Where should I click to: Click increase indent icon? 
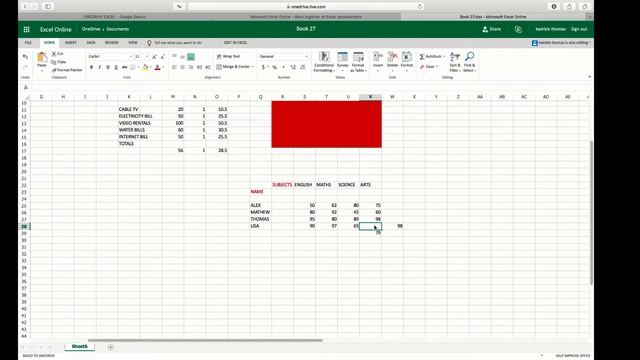point(208,67)
